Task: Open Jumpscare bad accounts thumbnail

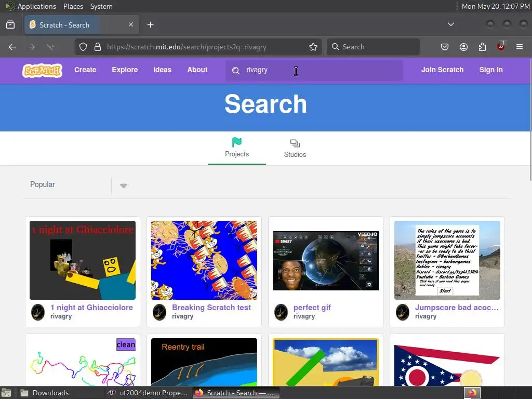Action: (447, 260)
